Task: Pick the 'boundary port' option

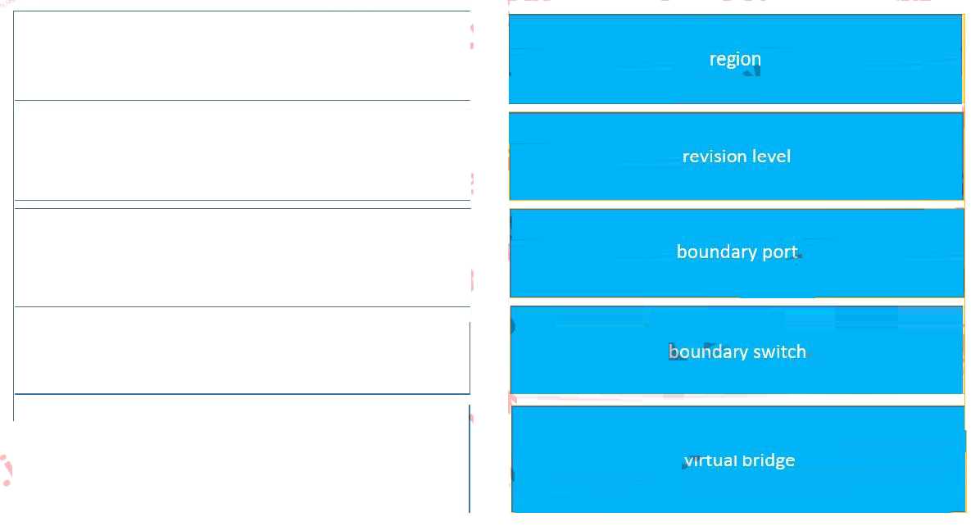Action: coord(737,252)
